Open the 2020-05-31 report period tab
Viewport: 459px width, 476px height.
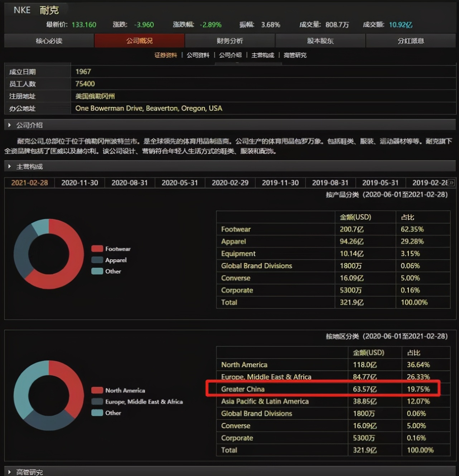[180, 183]
